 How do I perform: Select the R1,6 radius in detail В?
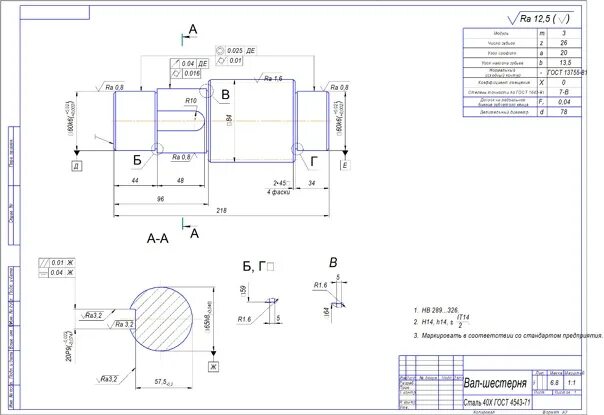click(320, 285)
